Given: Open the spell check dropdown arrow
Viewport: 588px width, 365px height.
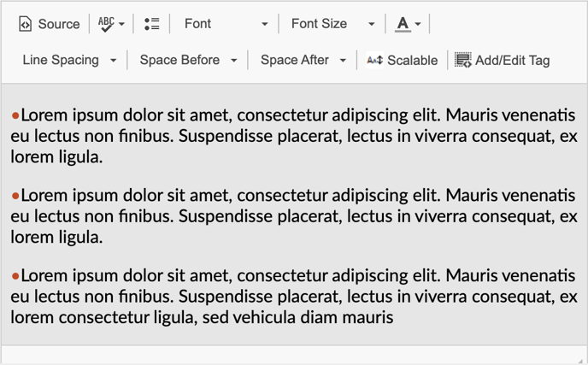Looking at the screenshot, I should click(121, 25).
